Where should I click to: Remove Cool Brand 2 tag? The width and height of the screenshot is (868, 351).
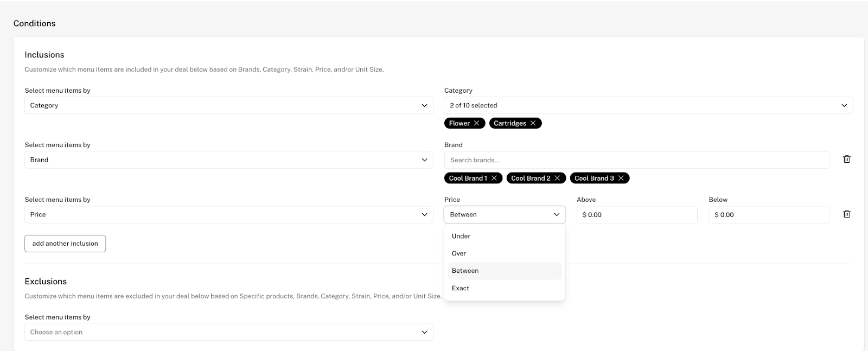[x=557, y=178]
